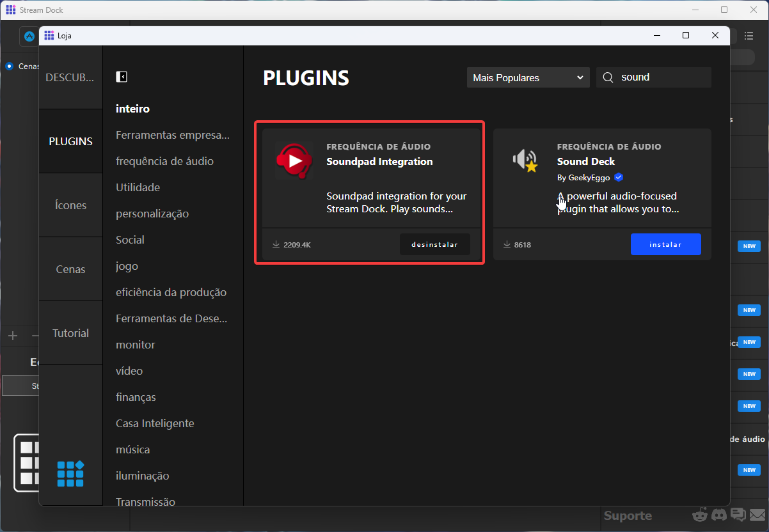Select the jogo category
This screenshot has width=769, height=532.
127,266
